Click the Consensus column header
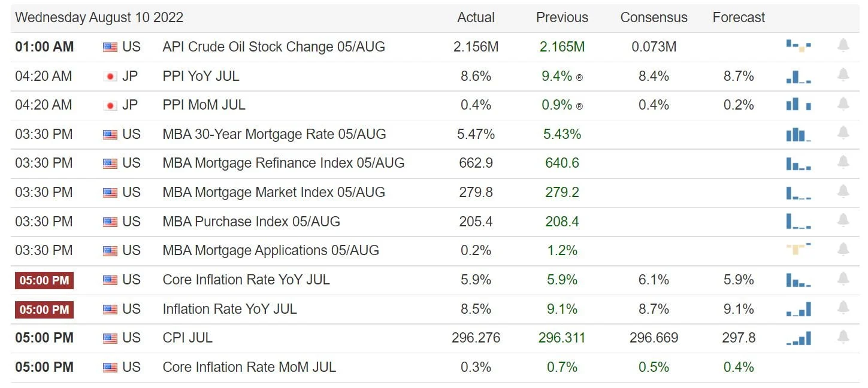The height and width of the screenshot is (388, 868). pos(654,17)
